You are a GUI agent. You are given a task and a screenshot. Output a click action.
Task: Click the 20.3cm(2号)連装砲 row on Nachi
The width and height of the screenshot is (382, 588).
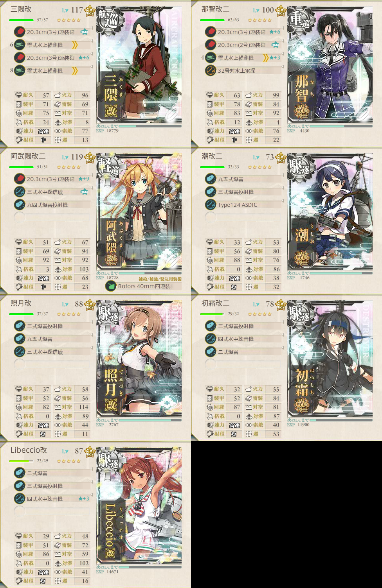243,45
